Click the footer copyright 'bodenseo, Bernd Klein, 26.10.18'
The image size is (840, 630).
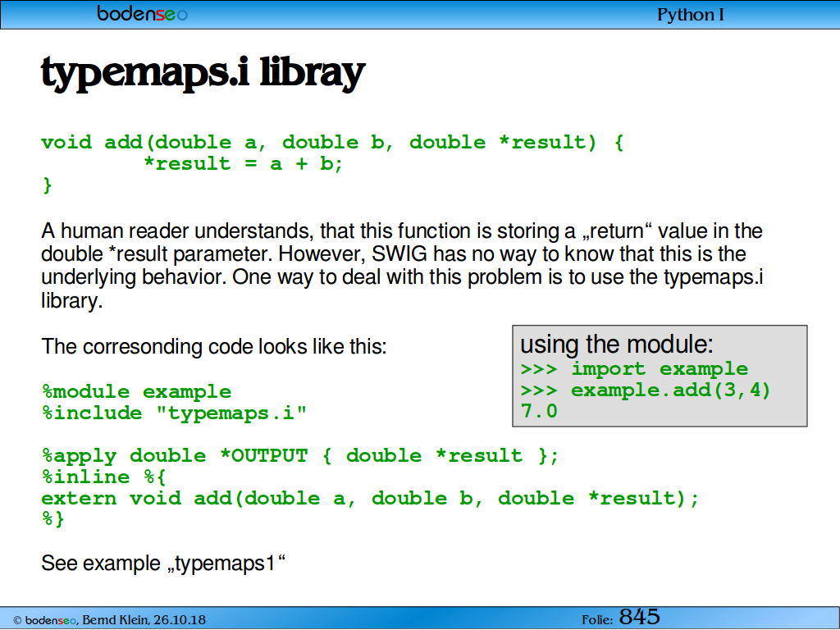pyautogui.click(x=109, y=620)
